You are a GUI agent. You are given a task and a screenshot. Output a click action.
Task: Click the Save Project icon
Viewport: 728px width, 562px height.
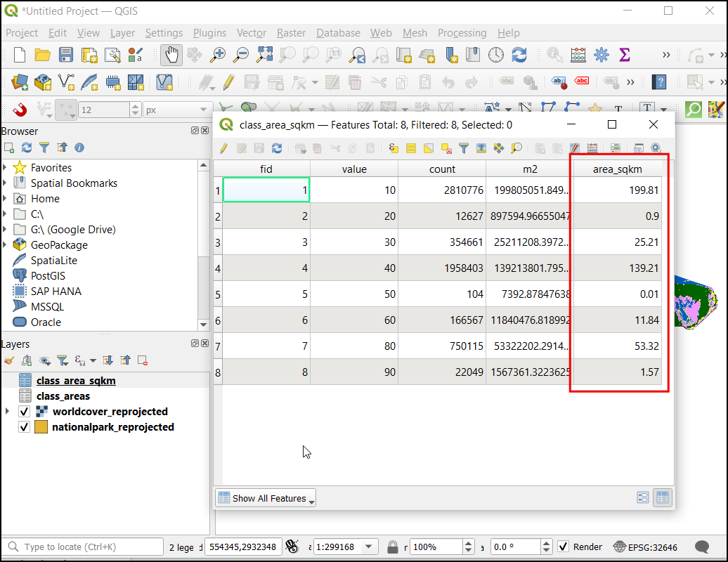point(65,55)
